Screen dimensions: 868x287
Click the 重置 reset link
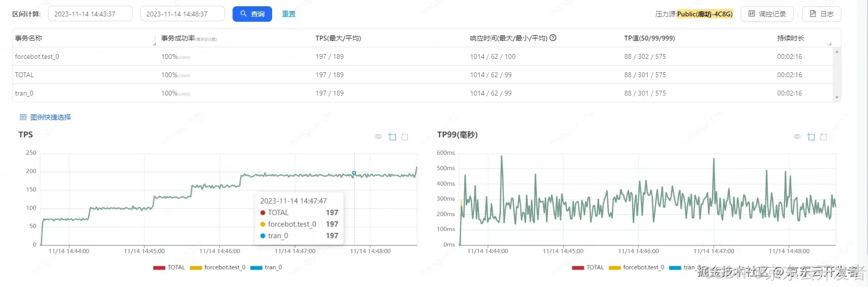289,14
